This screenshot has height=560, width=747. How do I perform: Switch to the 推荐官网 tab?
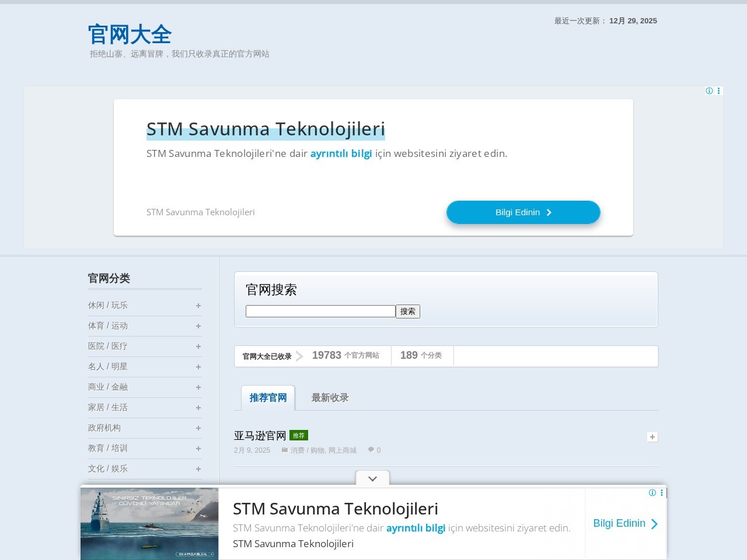(268, 398)
